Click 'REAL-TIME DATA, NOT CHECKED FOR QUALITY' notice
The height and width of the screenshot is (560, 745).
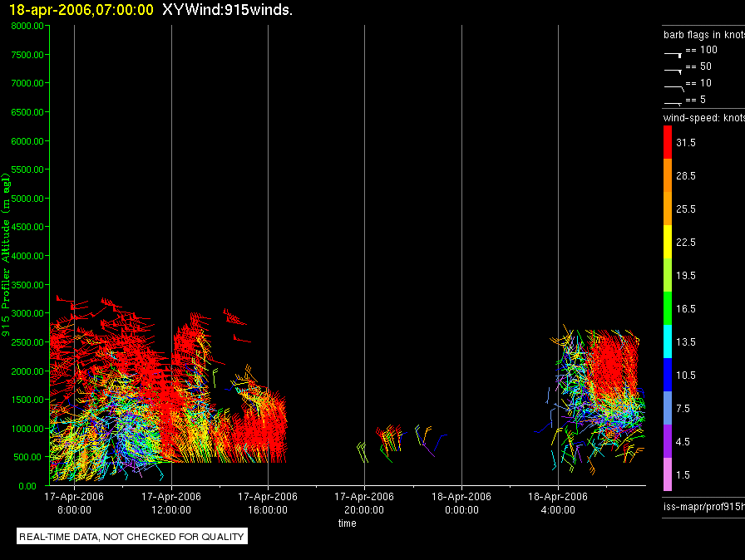tap(131, 536)
